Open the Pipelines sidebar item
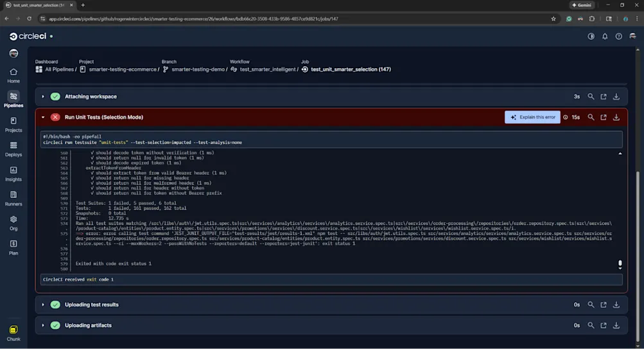The image size is (644, 349). tap(13, 100)
